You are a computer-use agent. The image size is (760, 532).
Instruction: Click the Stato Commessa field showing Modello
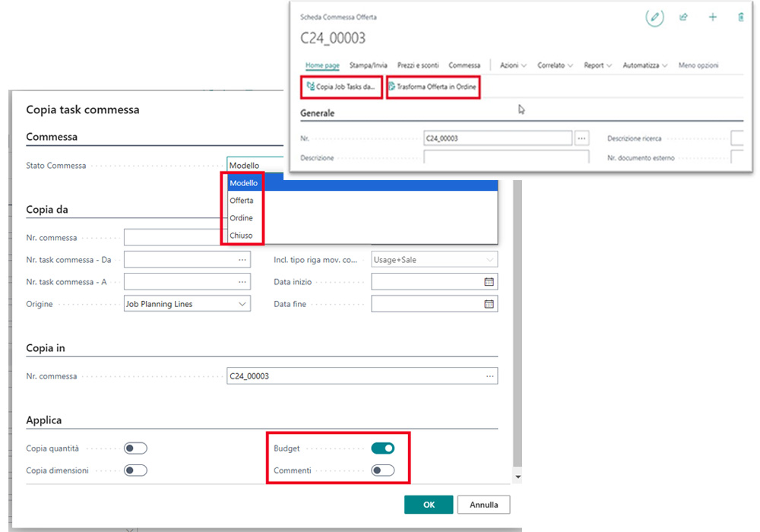click(255, 165)
